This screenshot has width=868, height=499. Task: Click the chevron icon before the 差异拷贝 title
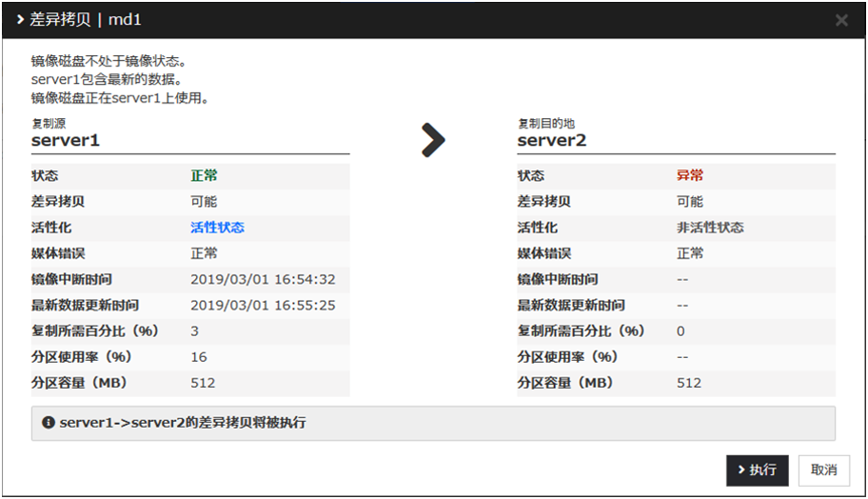point(20,19)
